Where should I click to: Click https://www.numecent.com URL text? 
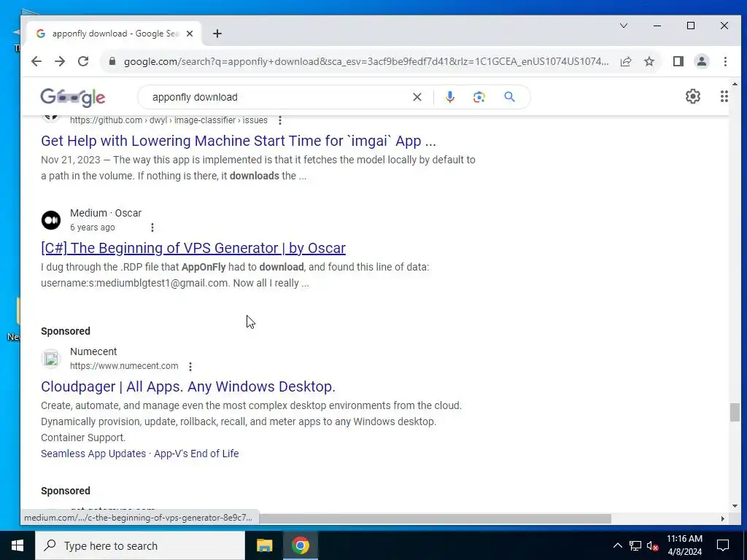(124, 366)
